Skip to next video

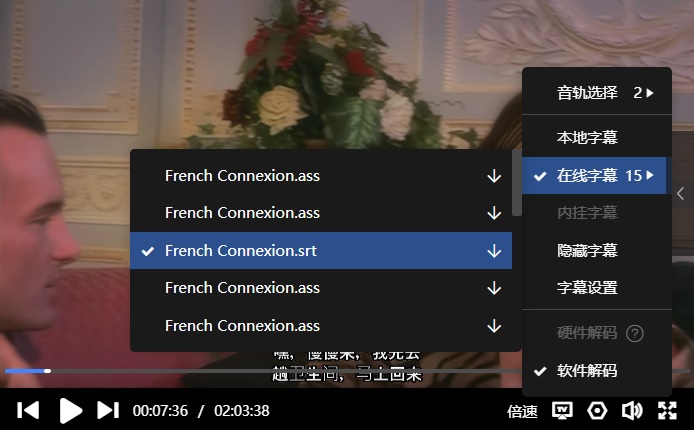(x=108, y=410)
